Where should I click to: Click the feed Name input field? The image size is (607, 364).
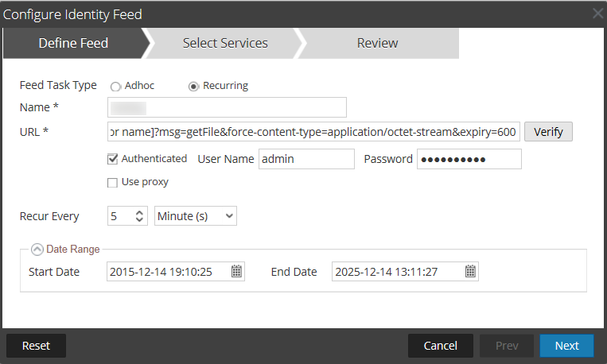[x=227, y=107]
